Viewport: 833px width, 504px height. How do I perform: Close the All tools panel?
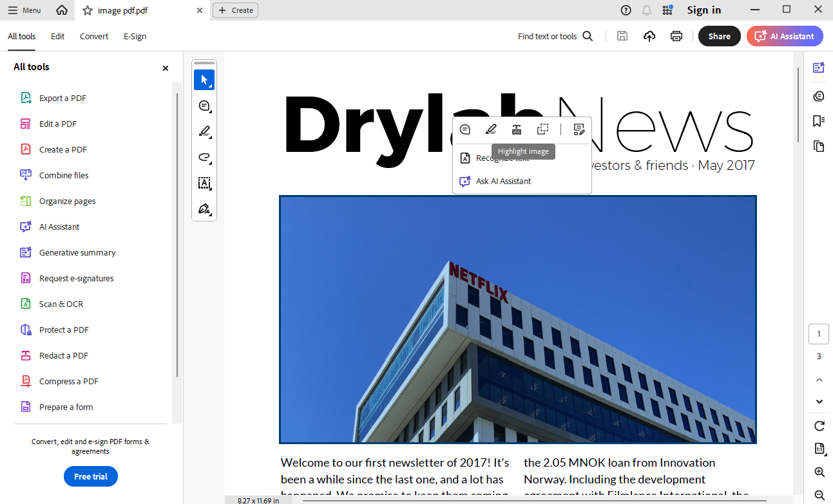pyautogui.click(x=166, y=68)
